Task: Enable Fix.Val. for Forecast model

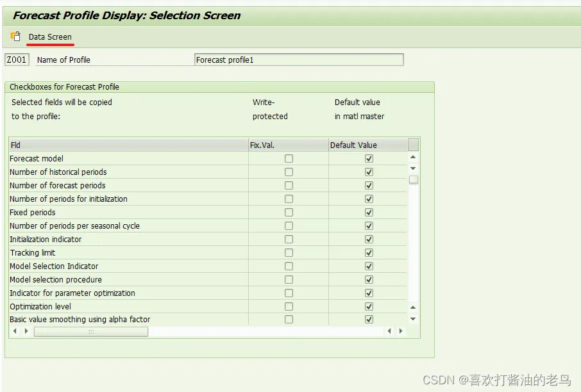Action: pyautogui.click(x=289, y=158)
